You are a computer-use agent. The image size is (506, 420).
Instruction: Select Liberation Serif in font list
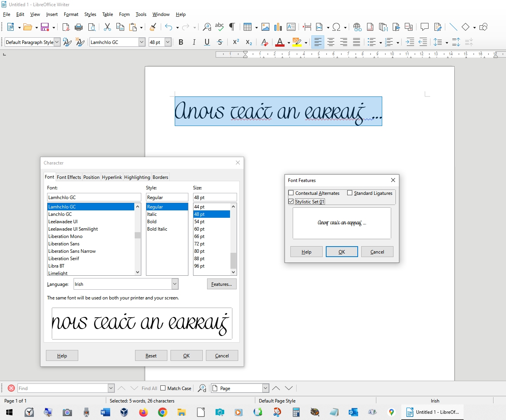pos(64,258)
